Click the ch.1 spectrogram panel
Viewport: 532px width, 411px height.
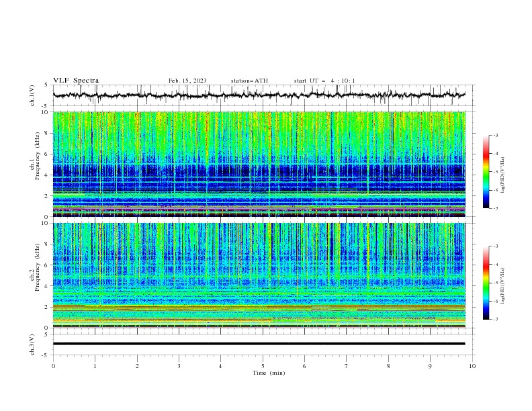click(x=259, y=164)
